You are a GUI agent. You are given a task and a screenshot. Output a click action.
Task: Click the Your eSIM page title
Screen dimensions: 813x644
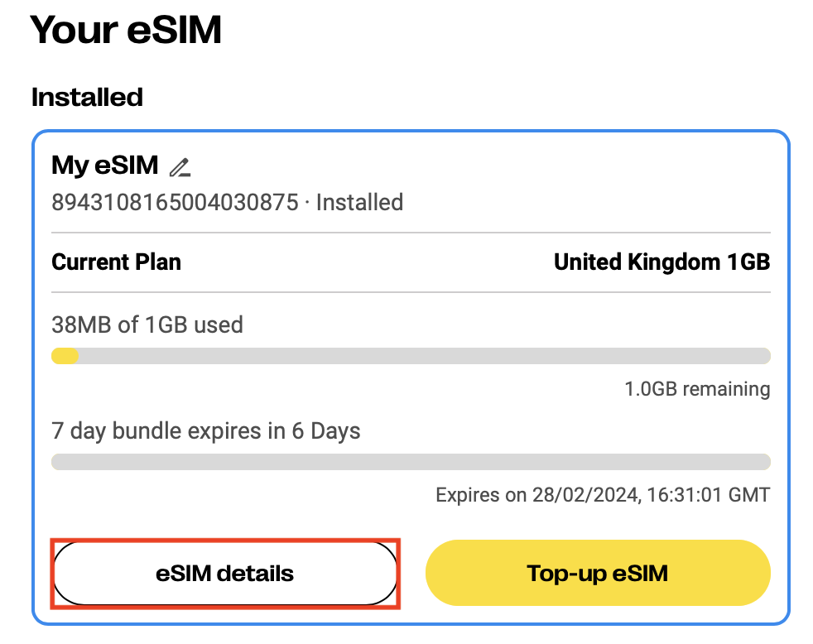pos(126,31)
